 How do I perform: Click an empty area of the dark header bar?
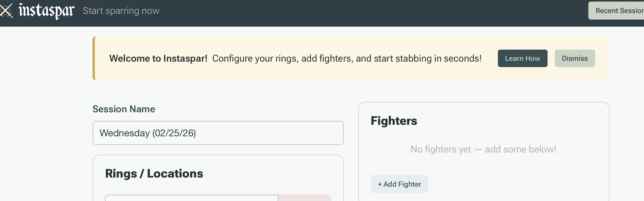pos(366,13)
